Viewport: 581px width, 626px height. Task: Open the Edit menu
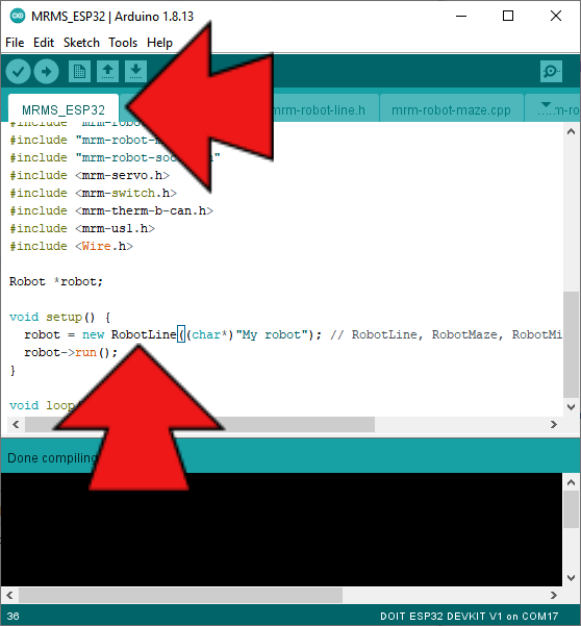(44, 42)
